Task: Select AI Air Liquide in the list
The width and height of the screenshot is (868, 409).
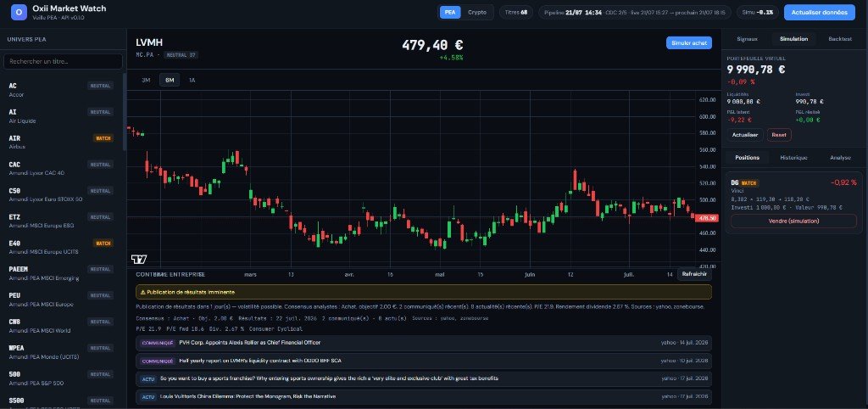Action: click(x=61, y=116)
